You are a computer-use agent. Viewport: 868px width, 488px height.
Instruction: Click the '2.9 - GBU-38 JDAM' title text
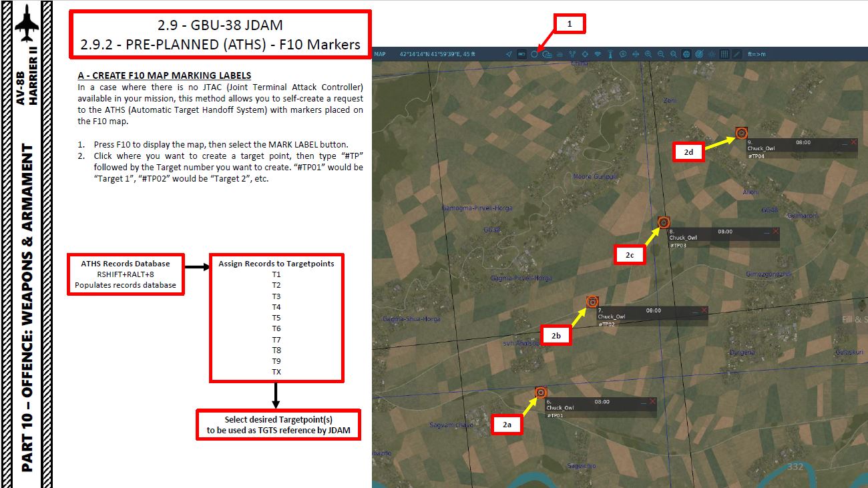pos(220,25)
